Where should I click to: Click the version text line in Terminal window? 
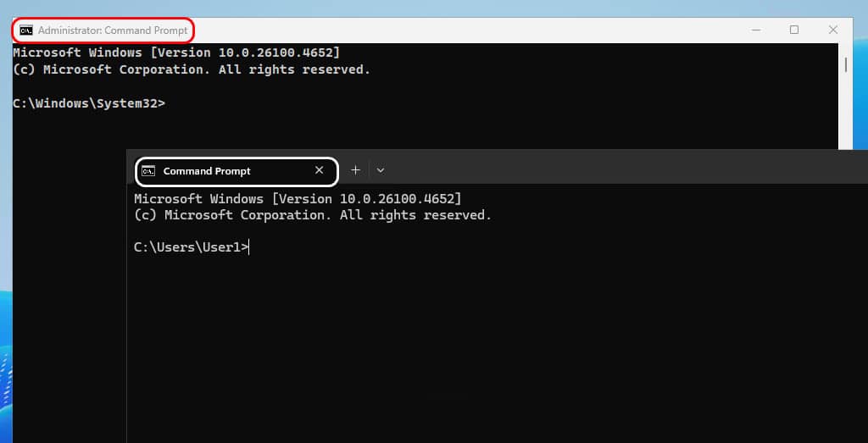pyautogui.click(x=298, y=198)
